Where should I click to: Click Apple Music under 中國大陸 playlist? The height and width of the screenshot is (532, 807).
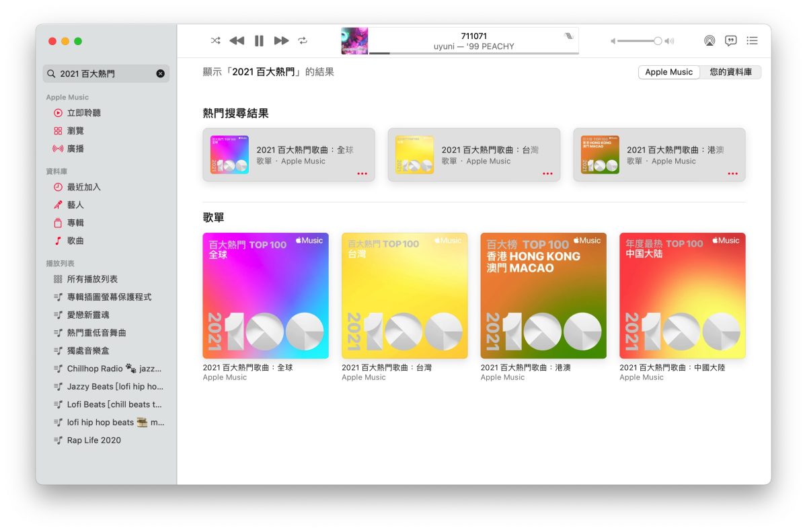642,377
